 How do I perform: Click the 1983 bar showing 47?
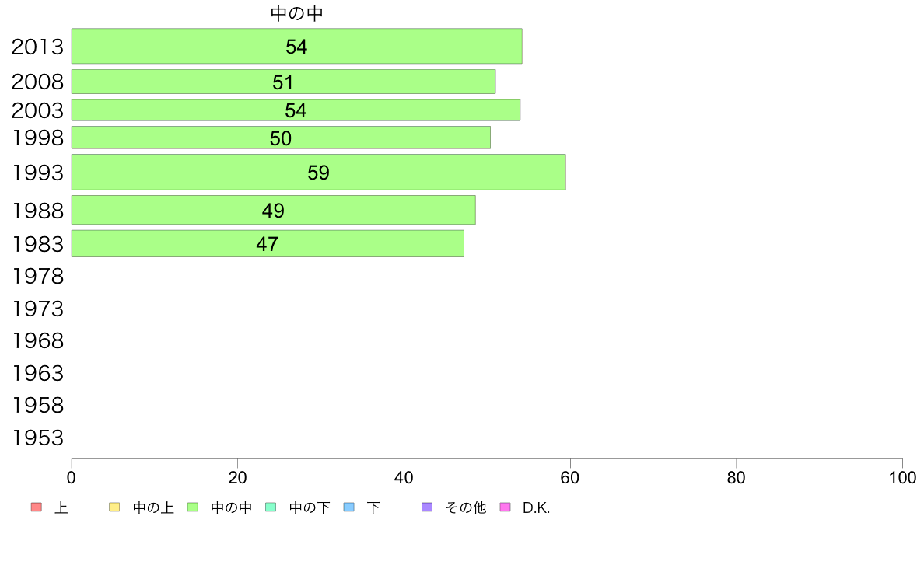pyautogui.click(x=267, y=243)
